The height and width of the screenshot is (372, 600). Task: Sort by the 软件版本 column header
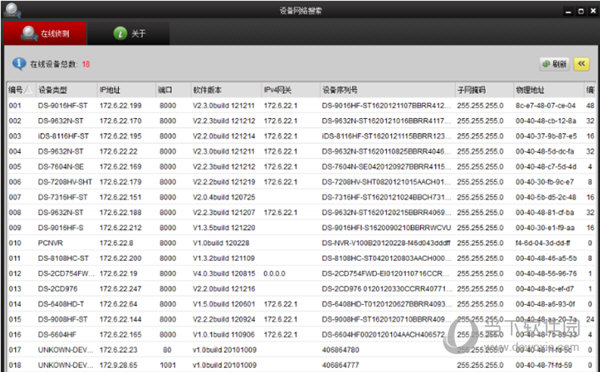pyautogui.click(x=226, y=90)
